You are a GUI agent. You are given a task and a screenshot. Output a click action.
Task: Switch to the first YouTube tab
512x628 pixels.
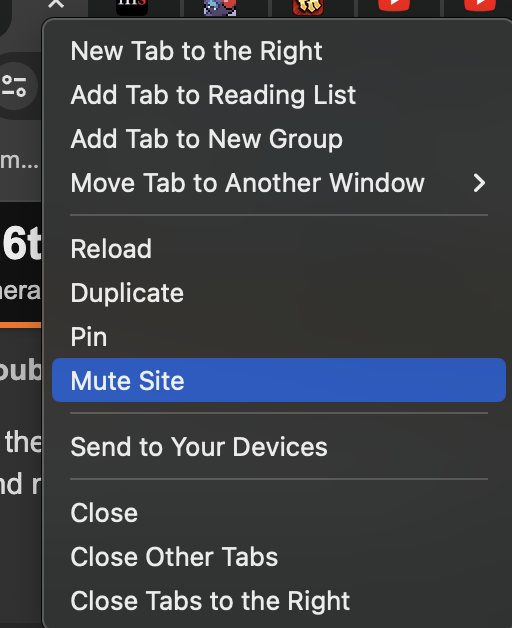(x=394, y=6)
